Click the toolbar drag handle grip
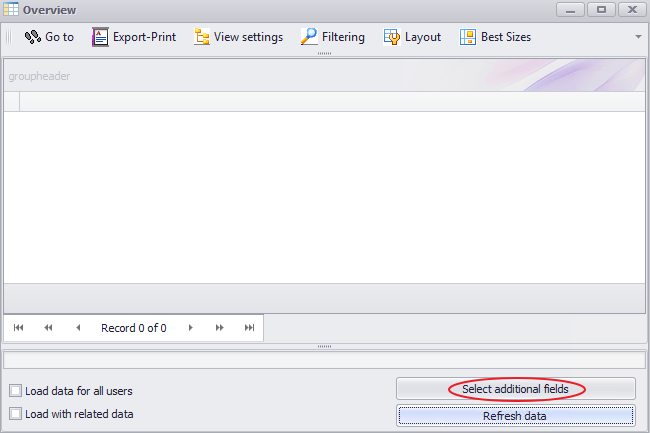The image size is (650, 433). coord(9,37)
